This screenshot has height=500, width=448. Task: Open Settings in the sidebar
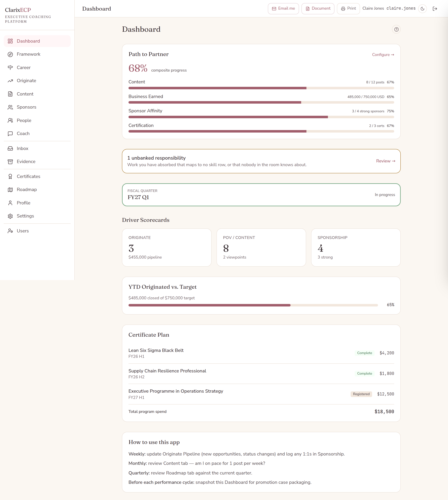[37, 216]
